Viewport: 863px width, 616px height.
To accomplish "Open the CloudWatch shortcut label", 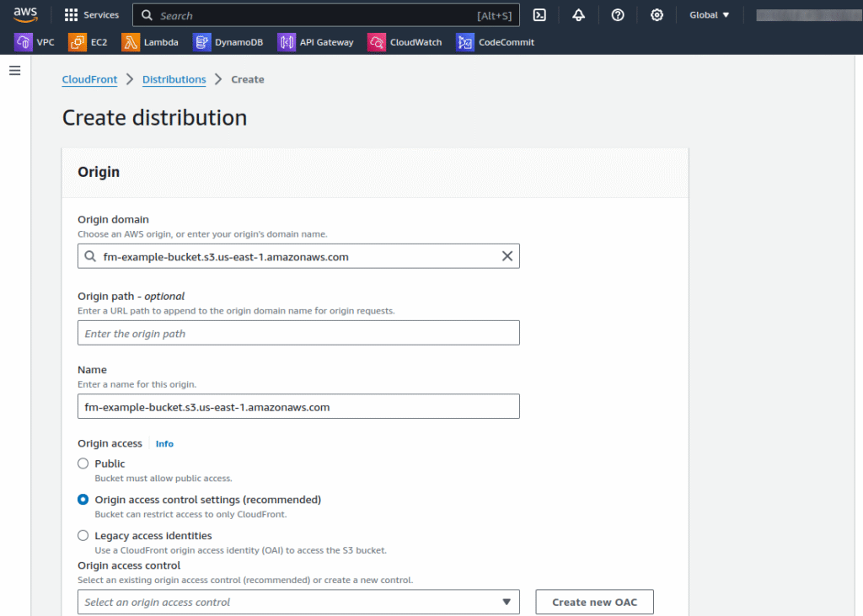I will (x=416, y=42).
